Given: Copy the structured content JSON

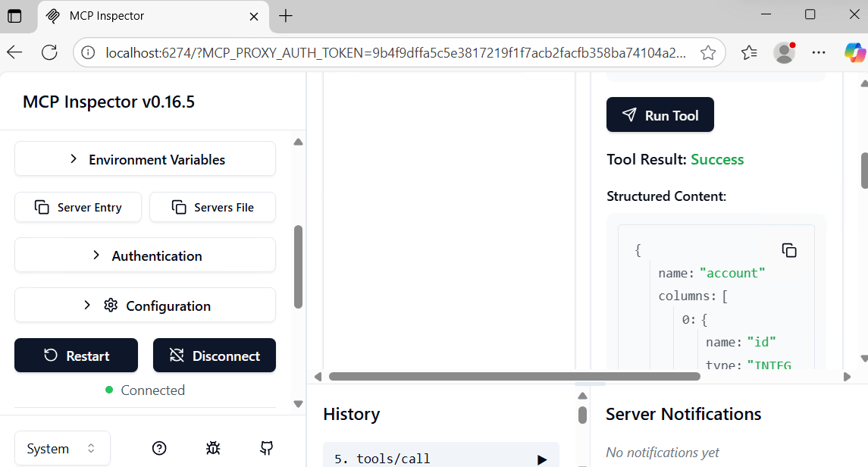Looking at the screenshot, I should [x=789, y=250].
